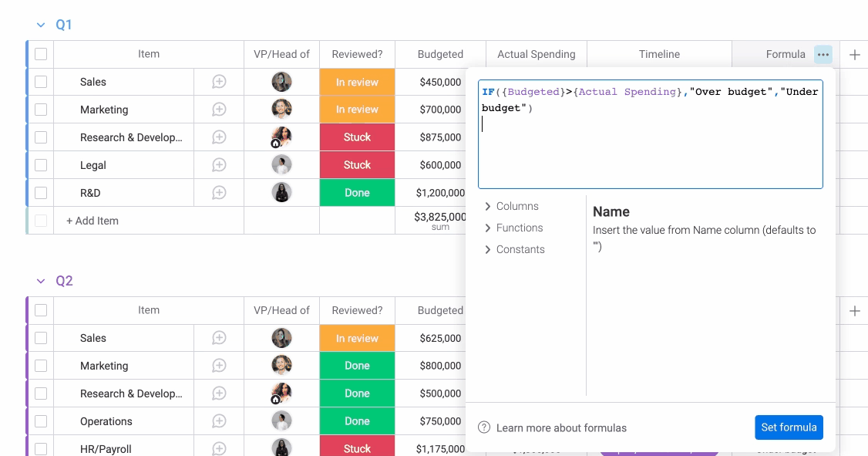Click the Actual Spending column header
This screenshot has height=456, width=868.
coord(537,54)
